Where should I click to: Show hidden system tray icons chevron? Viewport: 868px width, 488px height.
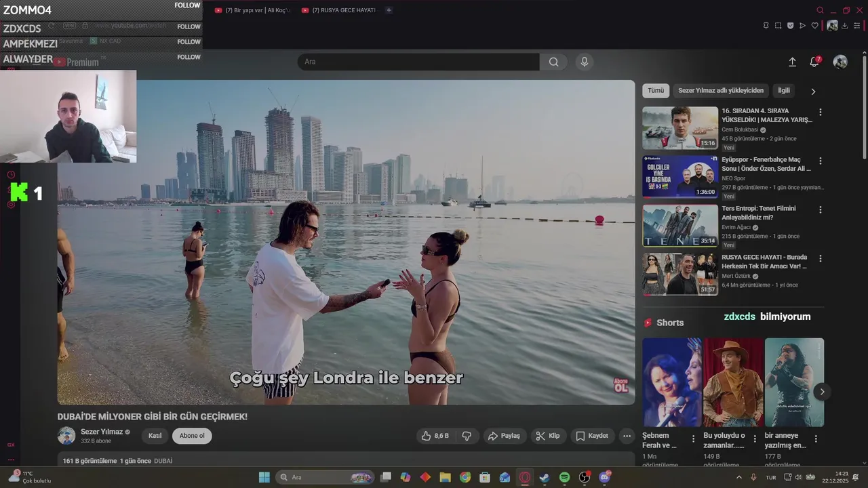(738, 477)
